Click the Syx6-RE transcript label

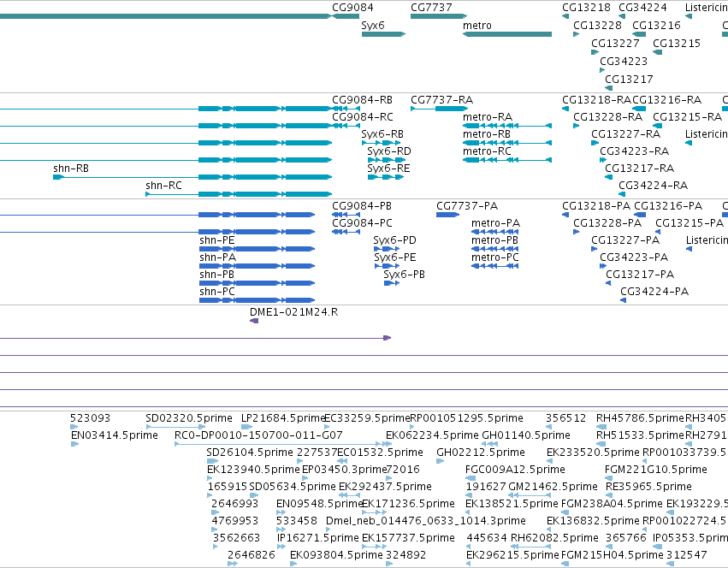[388, 169]
